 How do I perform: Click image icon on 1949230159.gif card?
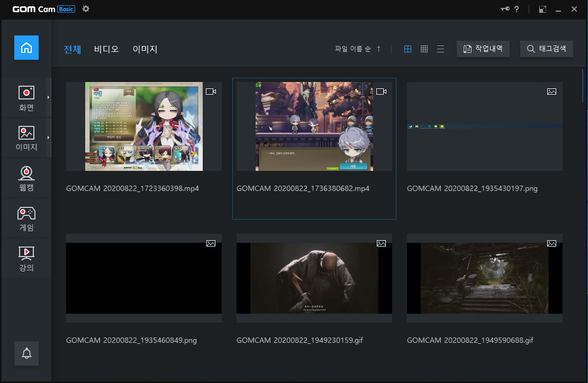(x=382, y=243)
